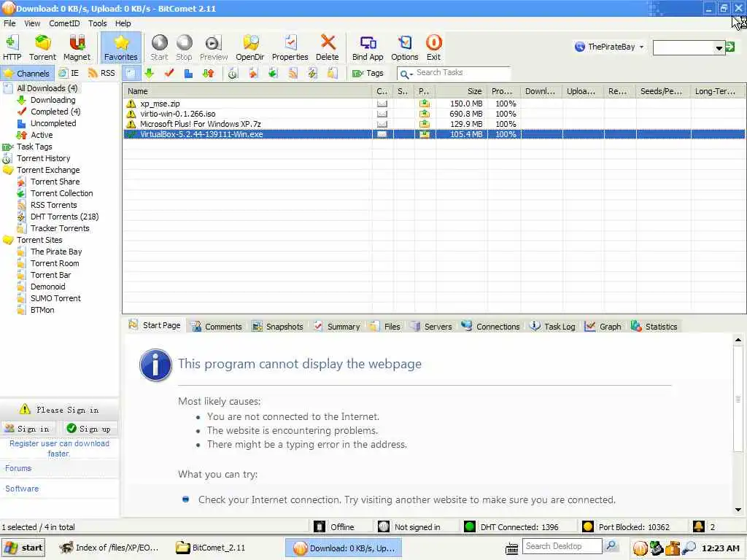Open the search tasks magnifier dropdown
This screenshot has width=747, height=560.
(406, 74)
